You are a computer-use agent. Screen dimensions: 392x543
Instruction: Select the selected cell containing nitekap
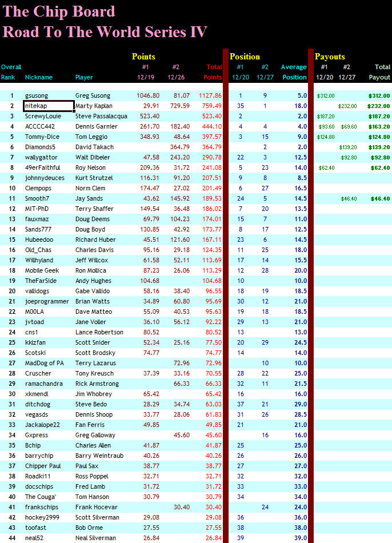tap(49, 106)
